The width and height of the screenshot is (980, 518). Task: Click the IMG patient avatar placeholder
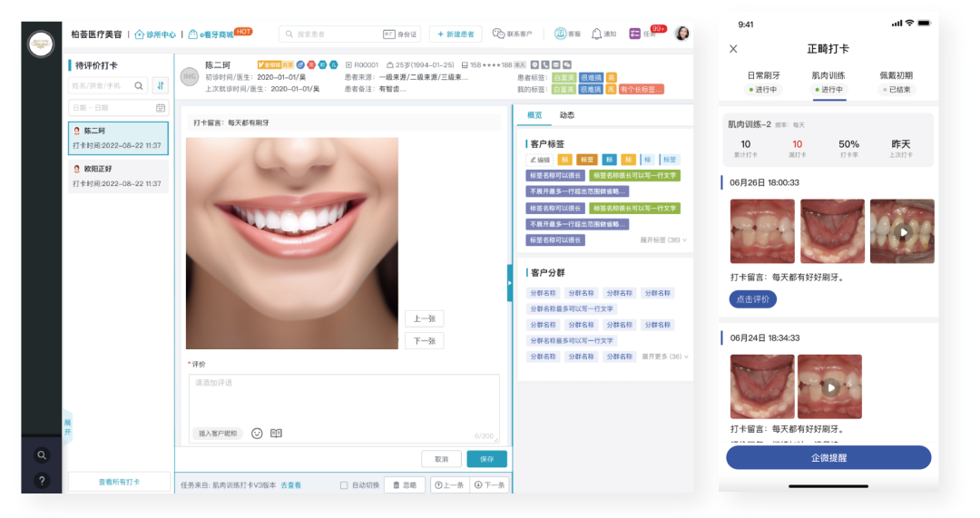[x=190, y=76]
